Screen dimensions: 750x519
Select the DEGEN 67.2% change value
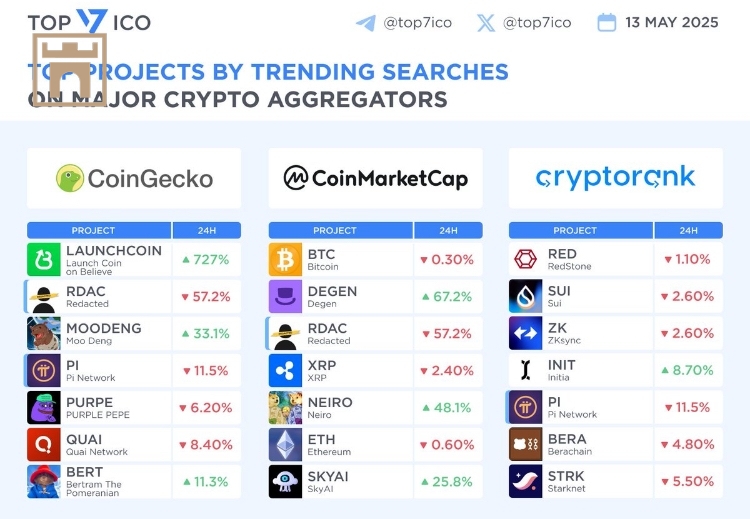[447, 297]
